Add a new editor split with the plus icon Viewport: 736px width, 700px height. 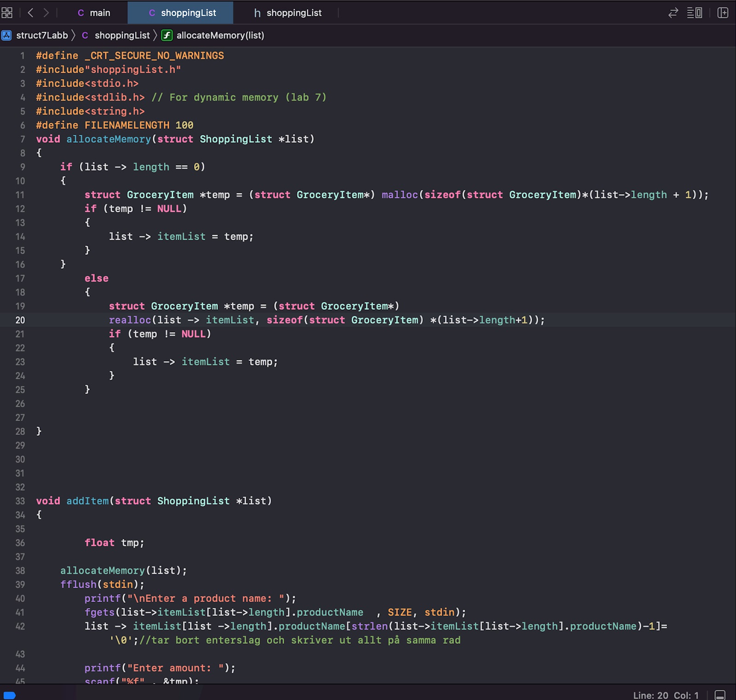click(722, 13)
